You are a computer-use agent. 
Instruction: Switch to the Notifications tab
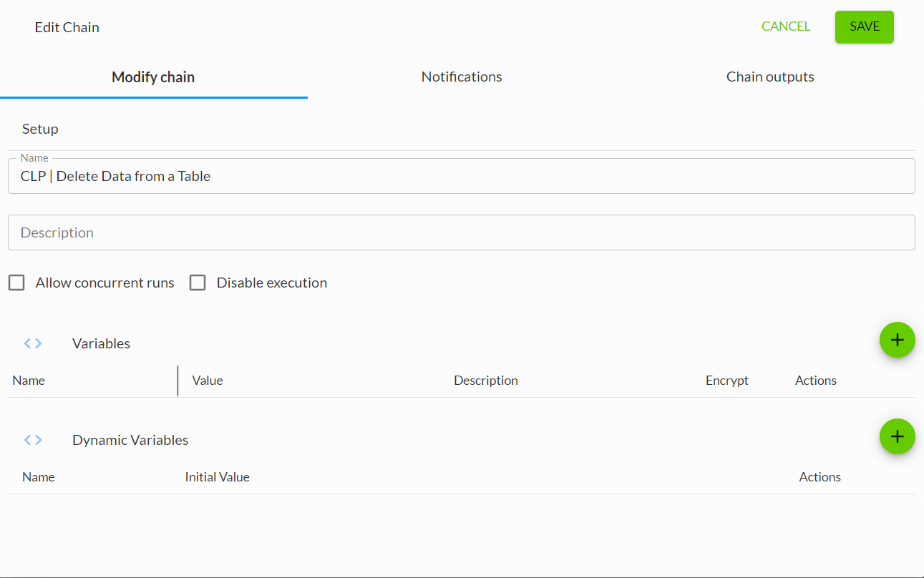tap(461, 77)
